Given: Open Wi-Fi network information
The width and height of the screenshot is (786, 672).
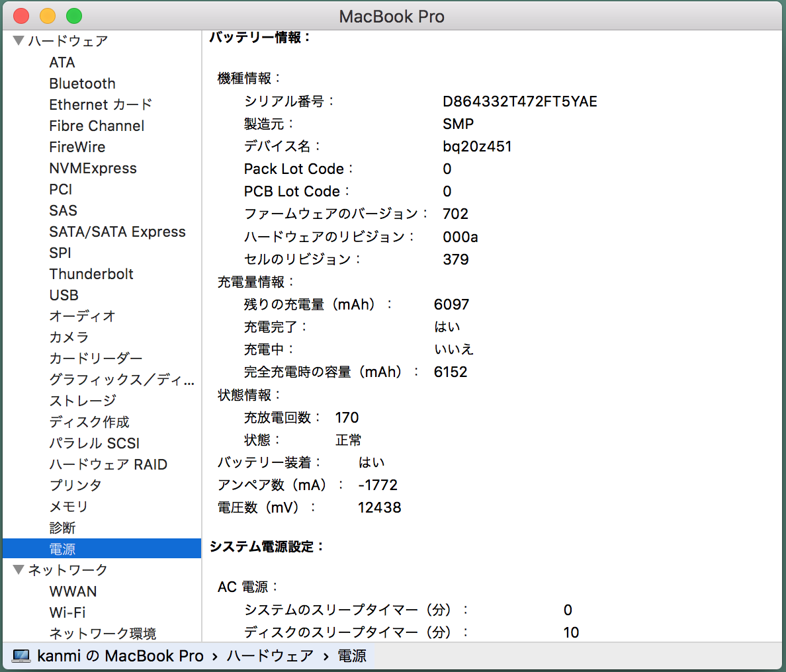Looking at the screenshot, I should [x=67, y=612].
